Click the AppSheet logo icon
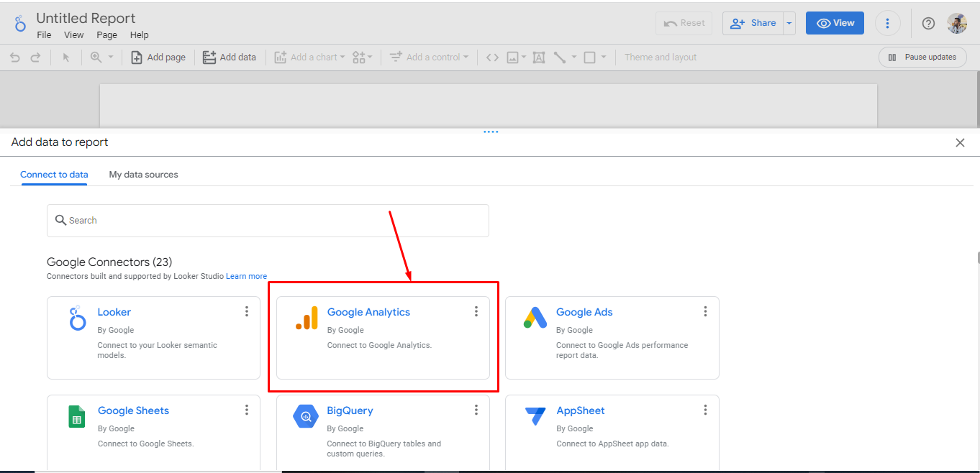 (535, 416)
